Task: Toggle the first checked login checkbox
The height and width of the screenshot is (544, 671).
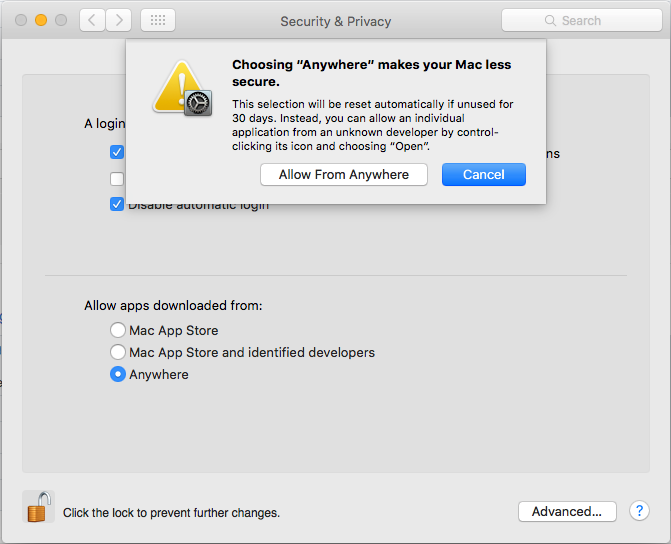Action: coord(117,152)
